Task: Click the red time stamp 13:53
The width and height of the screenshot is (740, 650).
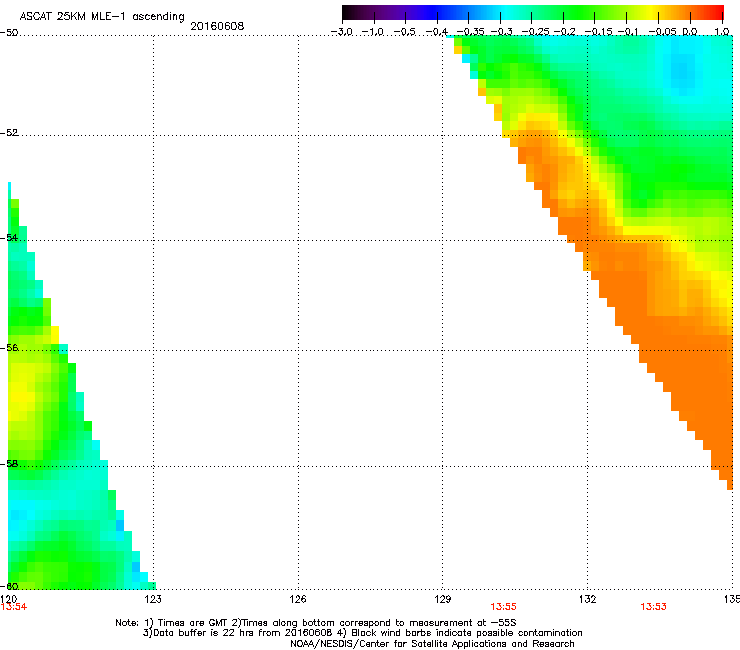Action: click(653, 607)
